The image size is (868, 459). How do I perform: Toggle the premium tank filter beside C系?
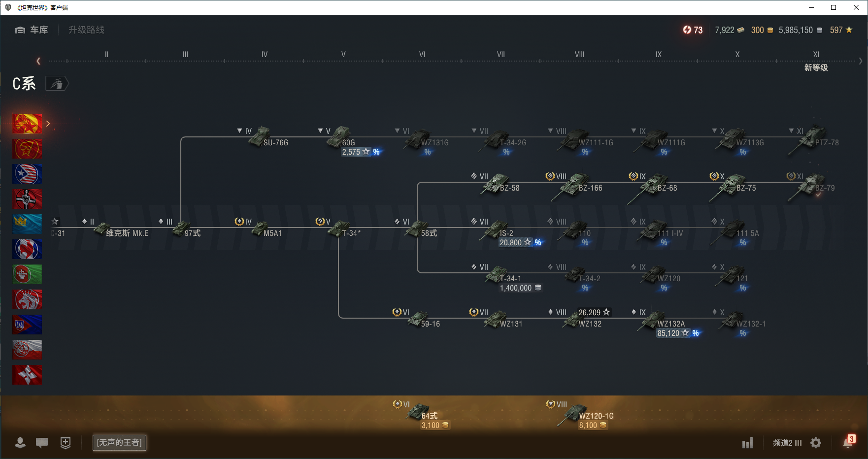[57, 84]
